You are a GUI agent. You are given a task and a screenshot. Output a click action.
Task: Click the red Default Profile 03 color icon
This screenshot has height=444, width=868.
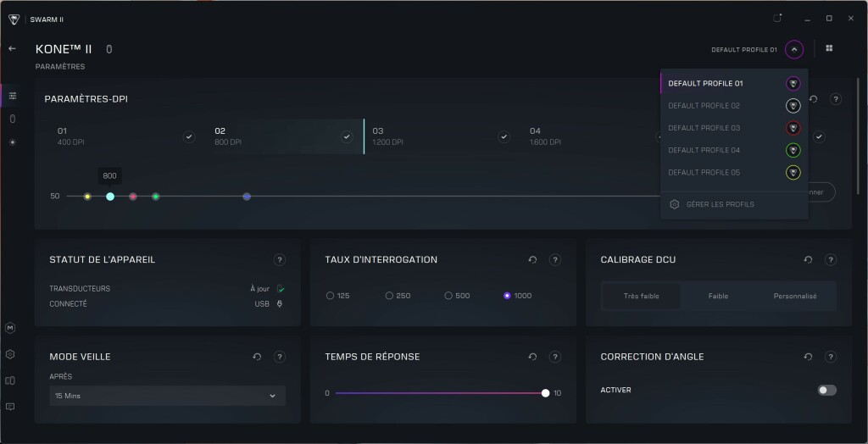(793, 128)
